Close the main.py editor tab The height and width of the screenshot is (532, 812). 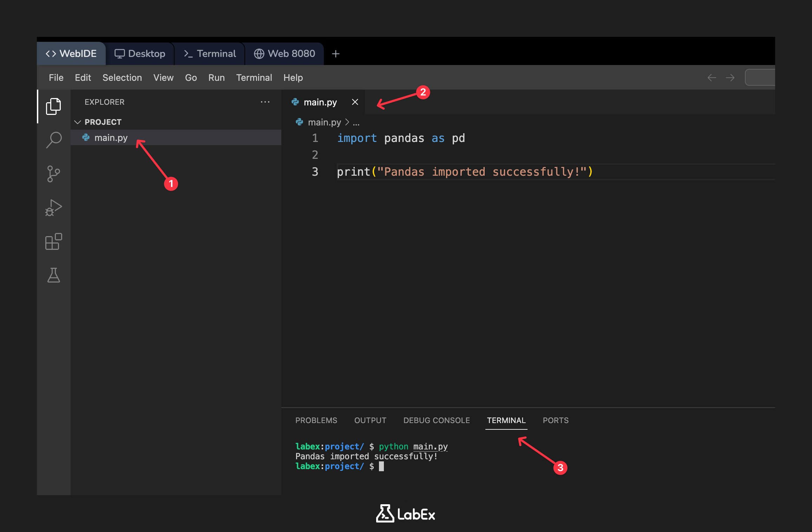(355, 102)
